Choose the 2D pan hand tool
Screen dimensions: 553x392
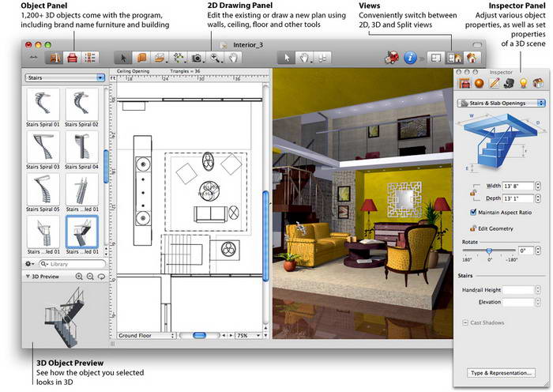coord(233,58)
